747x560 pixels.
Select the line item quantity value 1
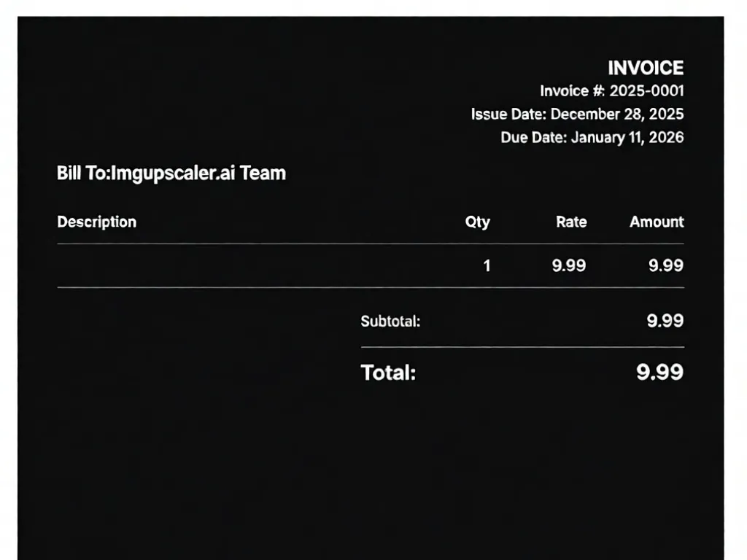click(487, 265)
